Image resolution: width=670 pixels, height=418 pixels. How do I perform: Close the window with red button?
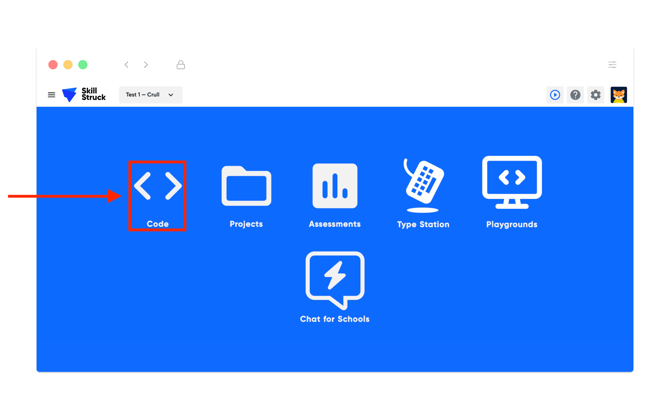click(53, 65)
